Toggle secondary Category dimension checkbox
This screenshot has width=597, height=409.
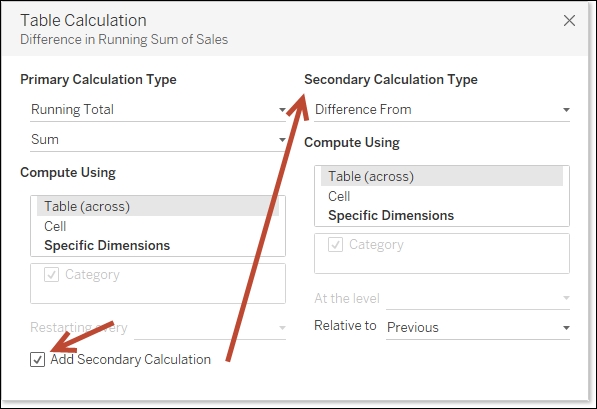point(335,244)
